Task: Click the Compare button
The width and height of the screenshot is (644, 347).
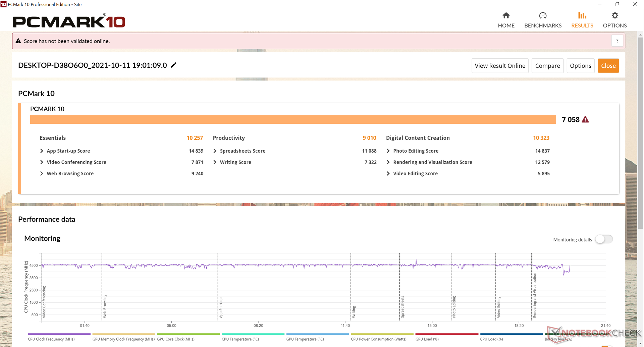Action: tap(547, 66)
